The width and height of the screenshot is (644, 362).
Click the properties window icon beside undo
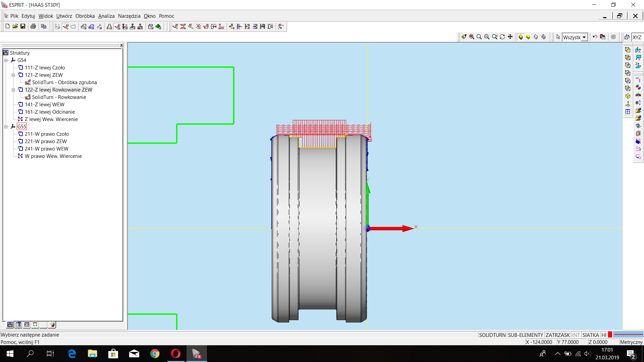603,37
